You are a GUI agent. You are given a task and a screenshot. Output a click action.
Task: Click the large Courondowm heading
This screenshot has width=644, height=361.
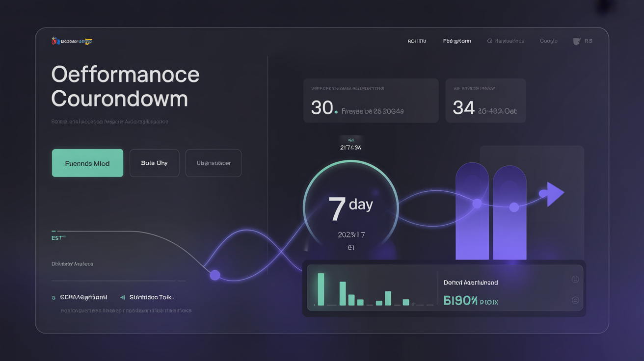pyautogui.click(x=119, y=99)
